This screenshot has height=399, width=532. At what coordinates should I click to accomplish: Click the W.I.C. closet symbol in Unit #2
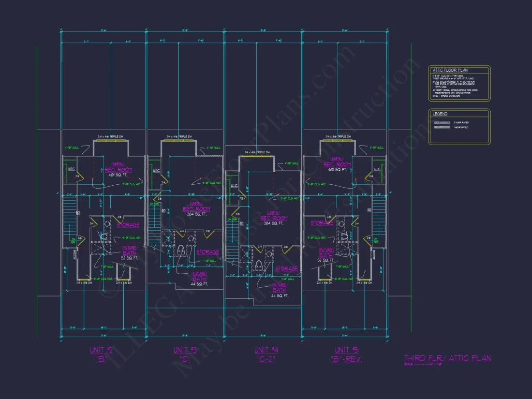pos(72,168)
